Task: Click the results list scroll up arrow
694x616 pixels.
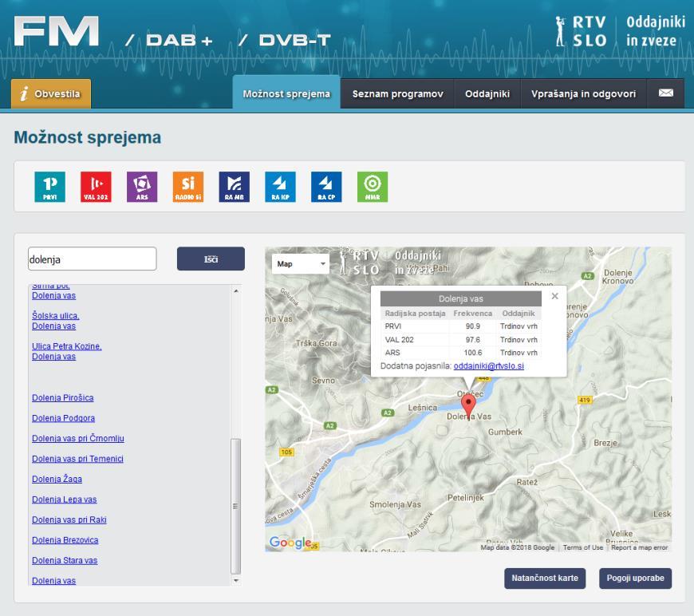Action: click(x=236, y=291)
